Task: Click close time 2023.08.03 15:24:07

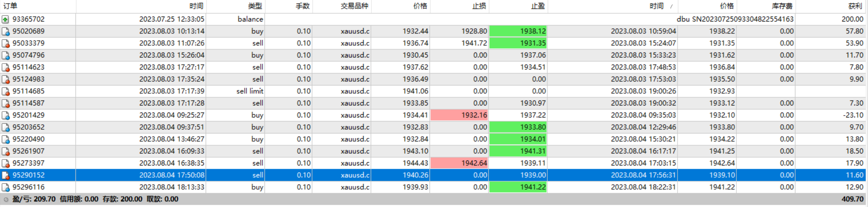Action: pos(644,43)
